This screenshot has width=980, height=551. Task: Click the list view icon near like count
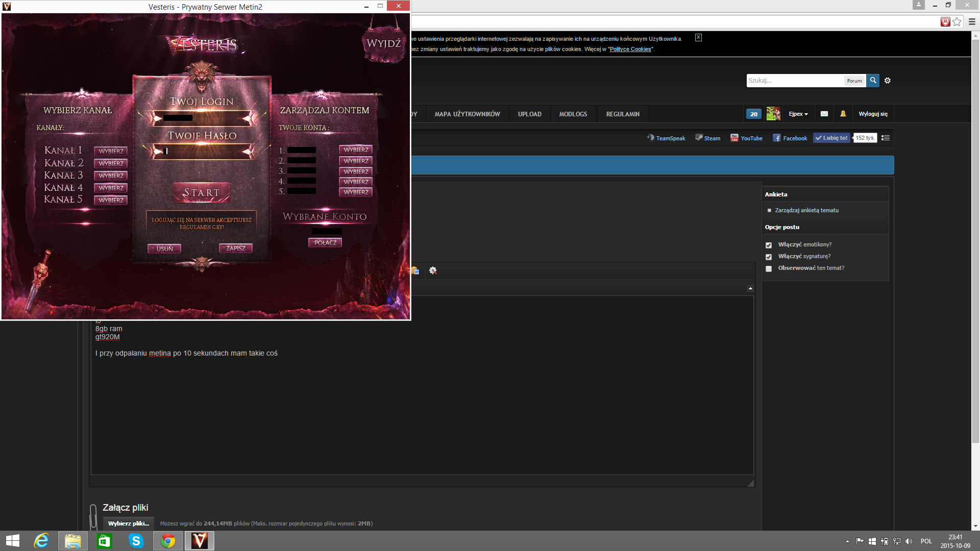pyautogui.click(x=886, y=138)
